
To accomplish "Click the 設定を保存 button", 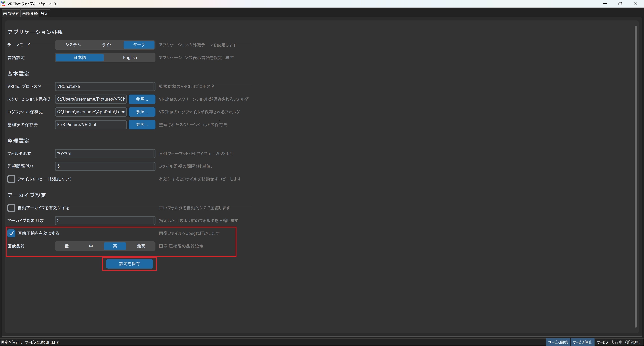I will coord(129,264).
